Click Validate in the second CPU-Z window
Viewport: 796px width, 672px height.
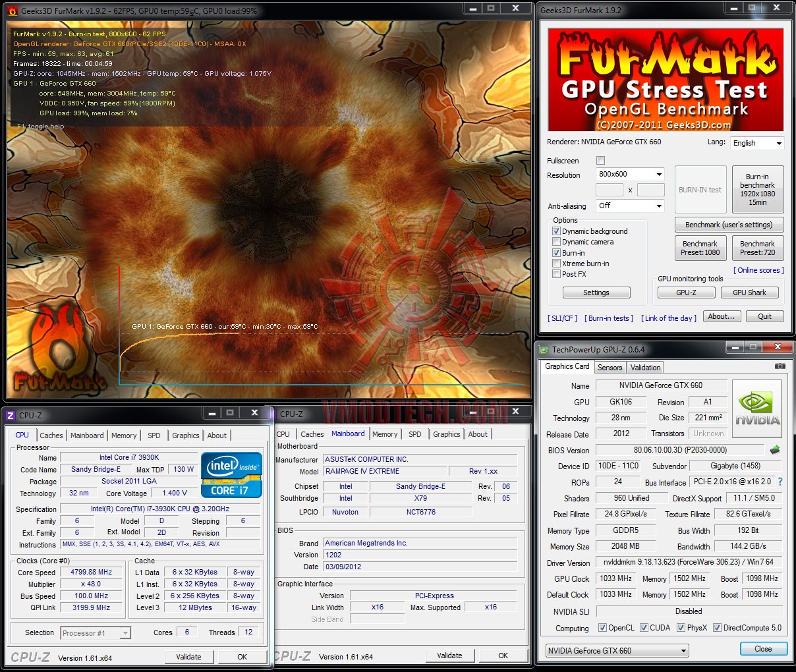pos(449,656)
